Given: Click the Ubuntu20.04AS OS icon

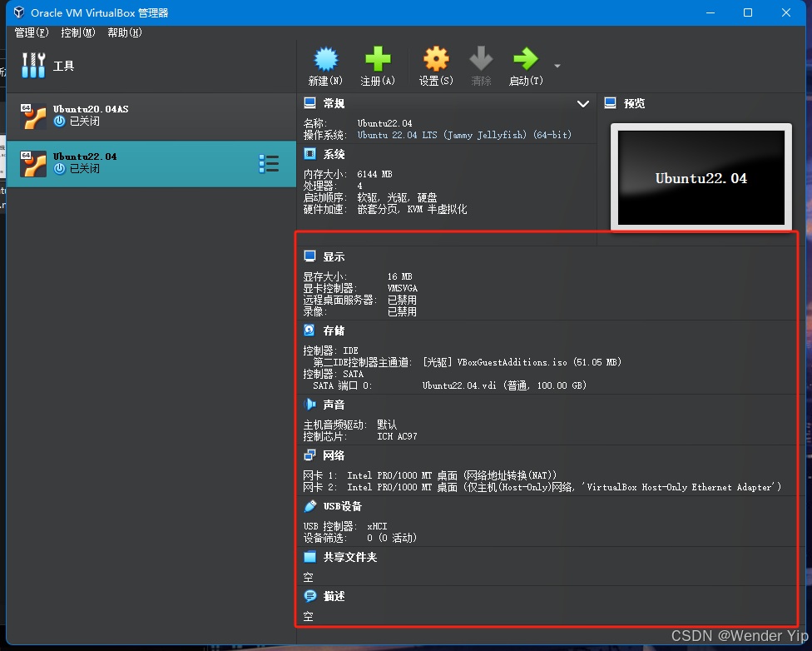Looking at the screenshot, I should tap(33, 116).
